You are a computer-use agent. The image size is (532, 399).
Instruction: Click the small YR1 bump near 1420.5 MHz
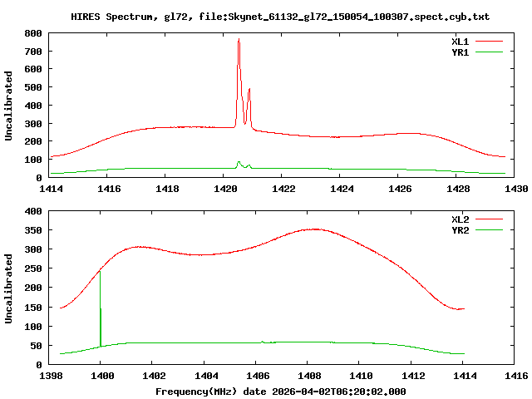click(239, 163)
